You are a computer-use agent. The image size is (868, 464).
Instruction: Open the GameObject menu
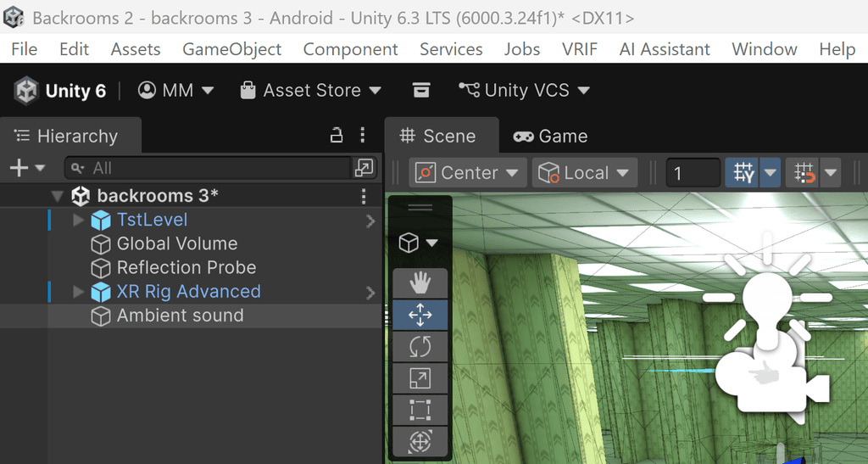(232, 49)
